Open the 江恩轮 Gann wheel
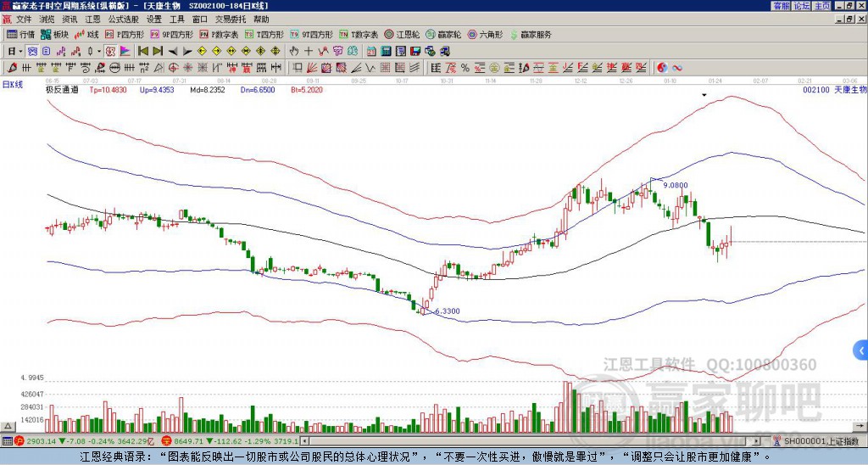The height and width of the screenshot is (465, 868). (x=402, y=34)
